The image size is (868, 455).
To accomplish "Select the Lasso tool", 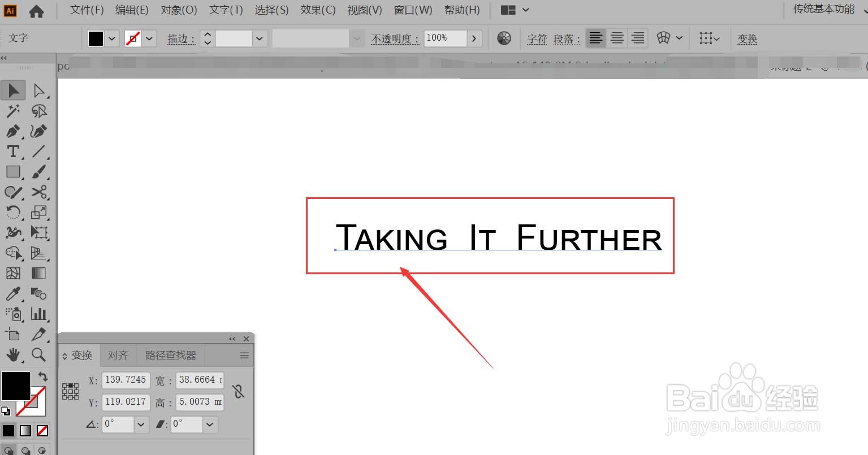I will 39,111.
